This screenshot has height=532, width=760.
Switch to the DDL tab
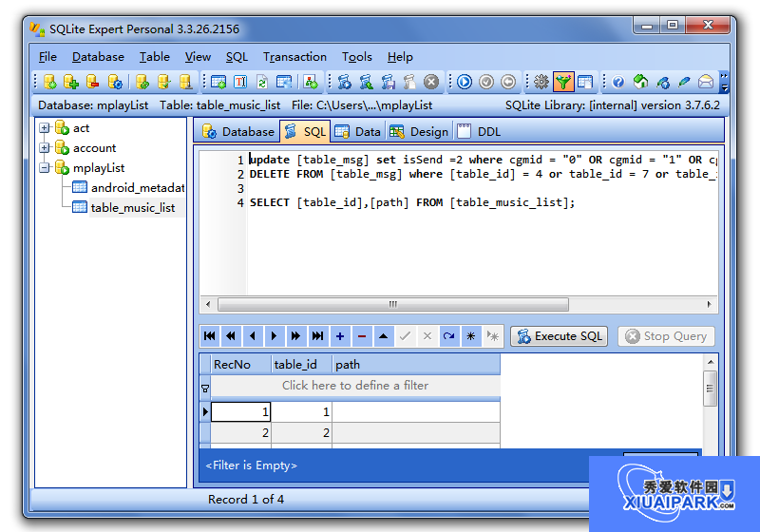coord(480,131)
